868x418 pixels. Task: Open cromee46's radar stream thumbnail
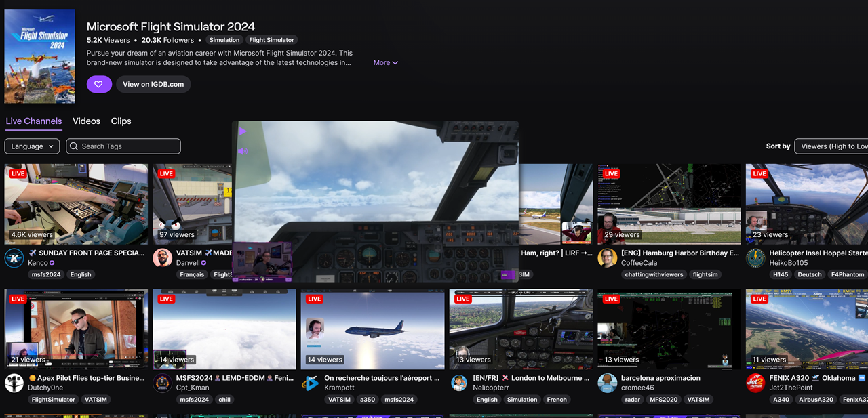pos(669,329)
